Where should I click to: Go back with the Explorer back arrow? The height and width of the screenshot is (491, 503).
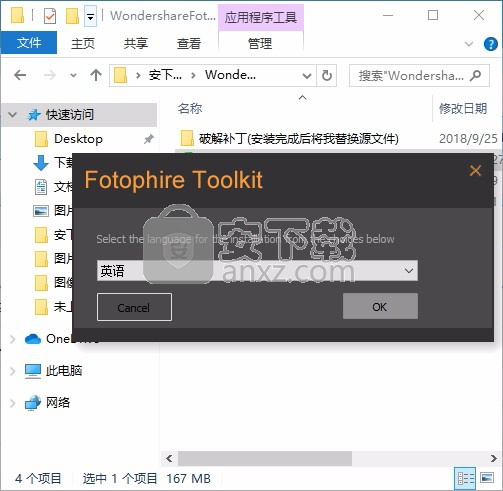(20, 75)
